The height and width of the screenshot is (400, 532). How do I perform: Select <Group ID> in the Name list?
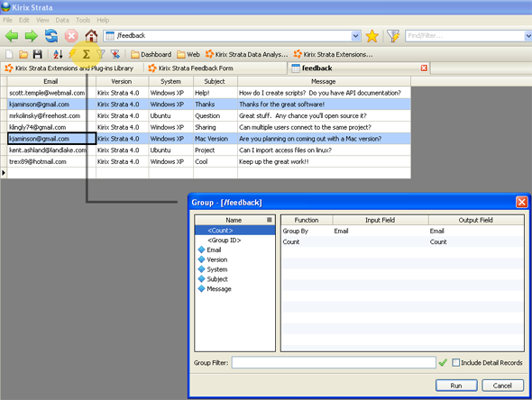tap(234, 240)
